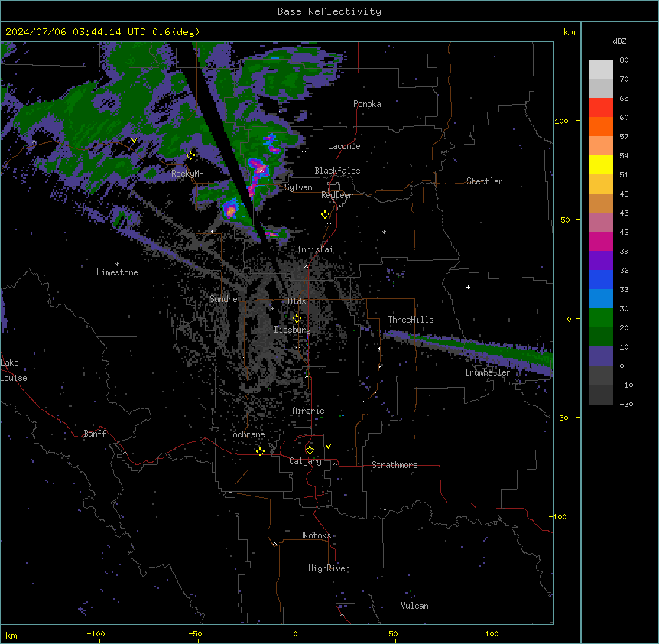
Task: Click the purple 10 dBZ legend swatch
Action: [601, 356]
